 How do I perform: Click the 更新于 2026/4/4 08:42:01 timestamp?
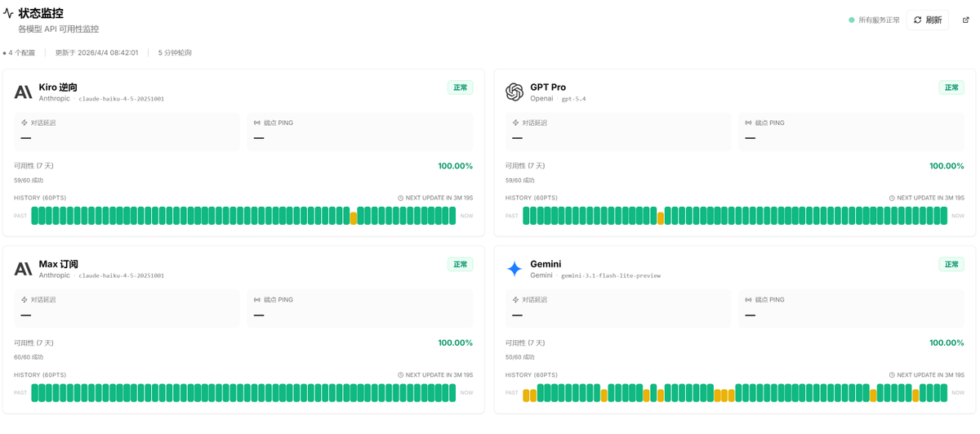pyautogui.click(x=96, y=52)
